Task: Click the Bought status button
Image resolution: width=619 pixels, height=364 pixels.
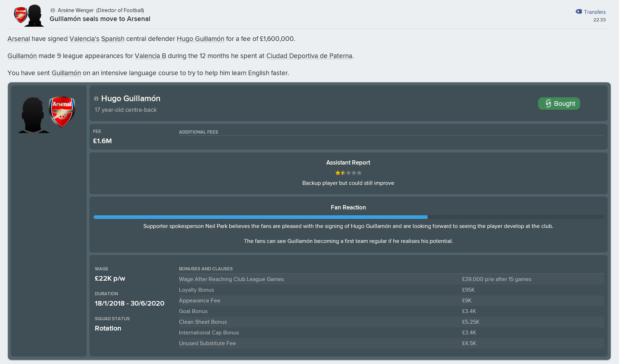Action: [559, 104]
